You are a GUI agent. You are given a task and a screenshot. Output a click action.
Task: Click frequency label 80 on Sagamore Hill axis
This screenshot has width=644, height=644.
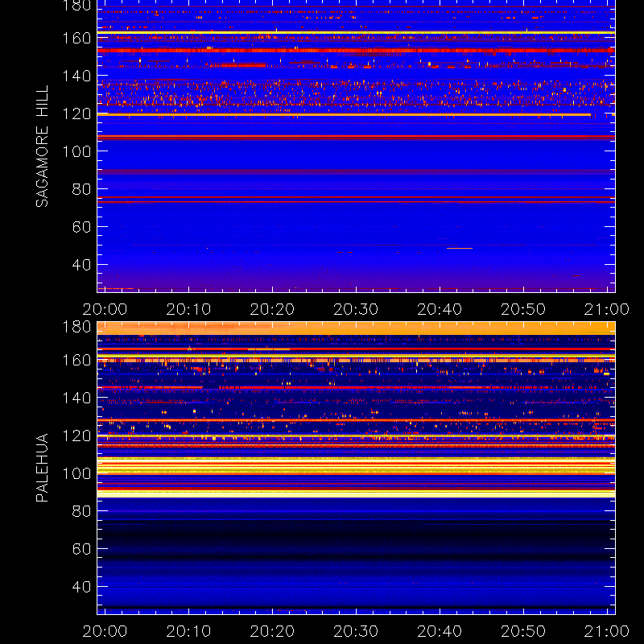[82, 189]
